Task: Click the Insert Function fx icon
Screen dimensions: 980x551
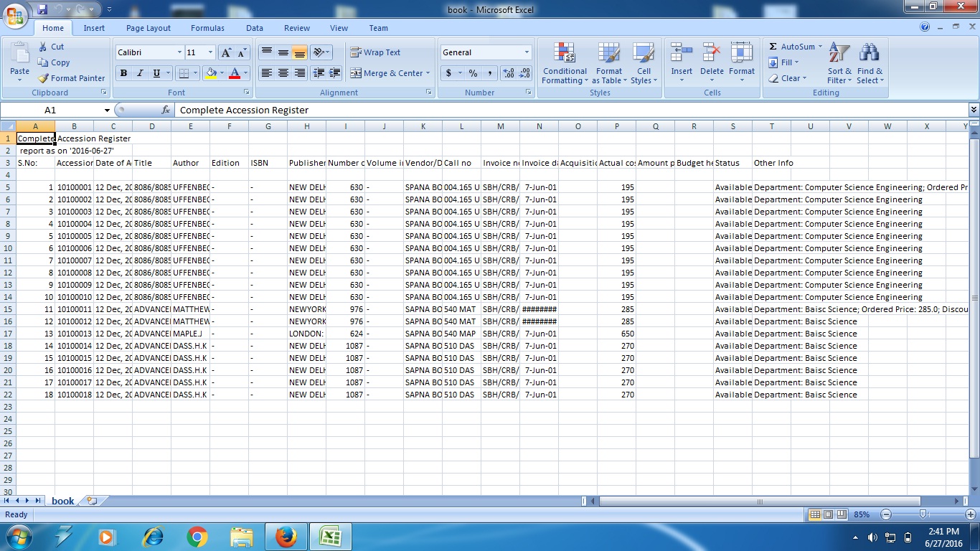Action: [166, 110]
